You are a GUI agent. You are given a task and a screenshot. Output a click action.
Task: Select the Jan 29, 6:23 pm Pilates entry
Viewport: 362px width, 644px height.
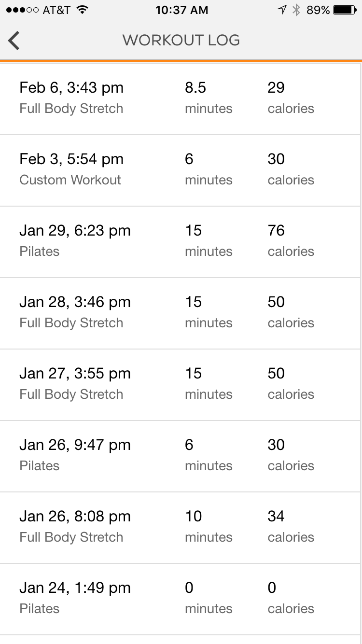(180, 242)
